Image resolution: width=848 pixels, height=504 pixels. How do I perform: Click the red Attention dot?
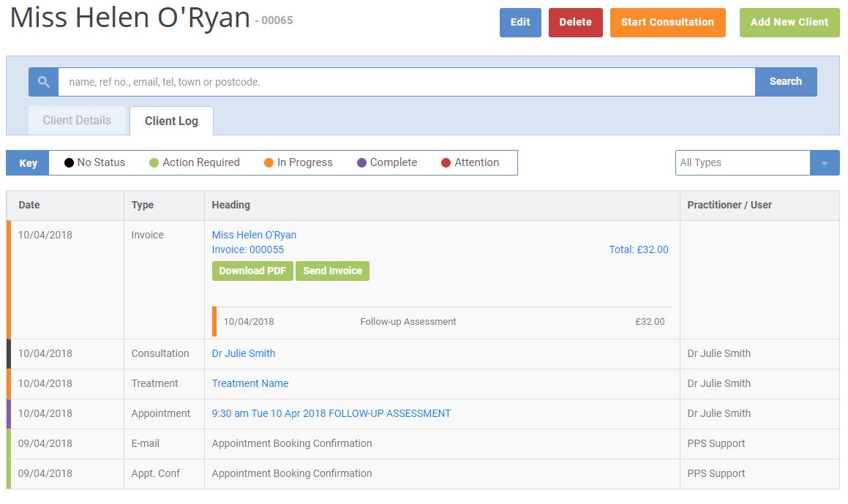click(x=446, y=163)
